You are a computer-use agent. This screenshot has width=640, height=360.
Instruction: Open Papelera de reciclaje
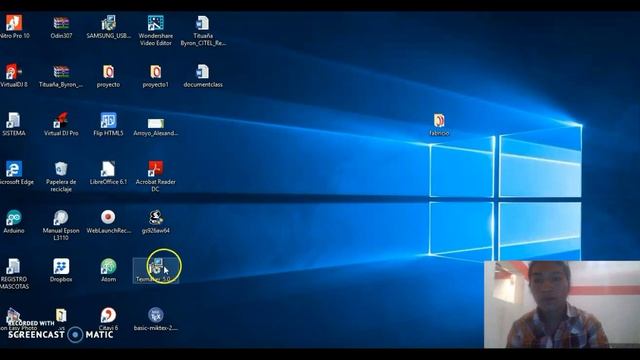point(61,169)
